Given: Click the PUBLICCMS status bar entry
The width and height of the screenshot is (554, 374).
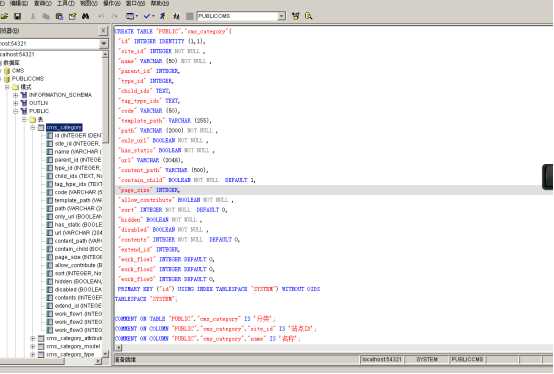Looking at the screenshot, I should pos(467,360).
